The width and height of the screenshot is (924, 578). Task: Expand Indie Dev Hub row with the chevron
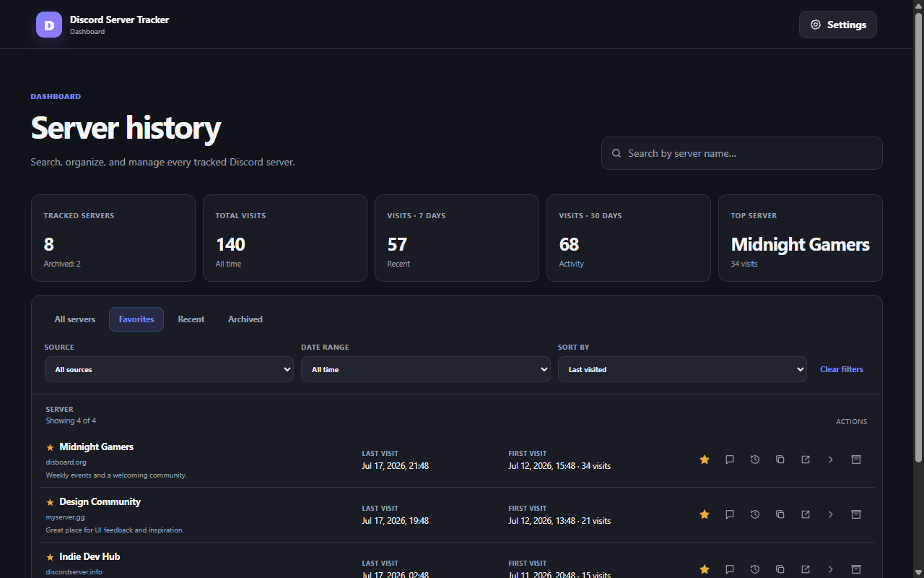click(x=831, y=569)
